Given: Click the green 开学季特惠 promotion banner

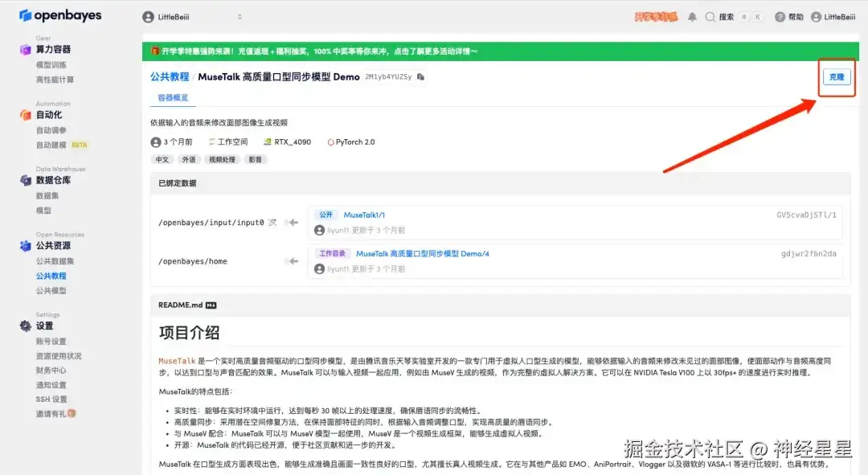Looking at the screenshot, I should (x=501, y=51).
